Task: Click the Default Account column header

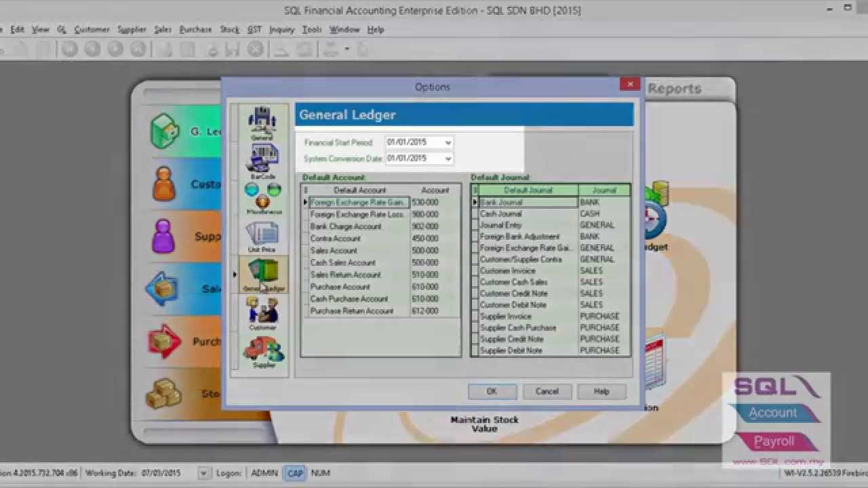Action: coord(359,190)
